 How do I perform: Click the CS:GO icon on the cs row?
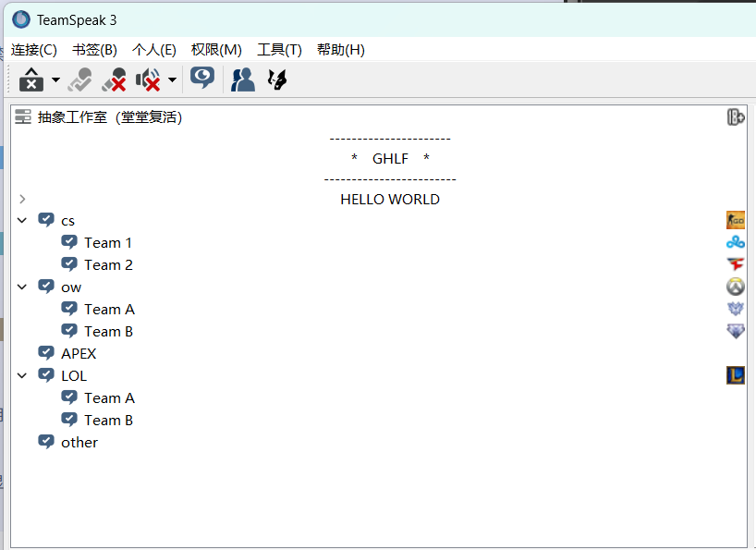[736, 220]
